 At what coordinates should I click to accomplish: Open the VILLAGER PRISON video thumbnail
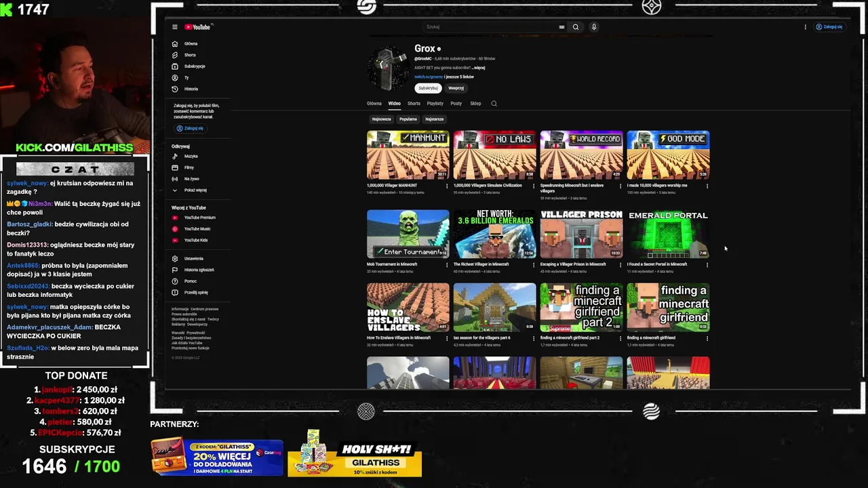tap(581, 234)
